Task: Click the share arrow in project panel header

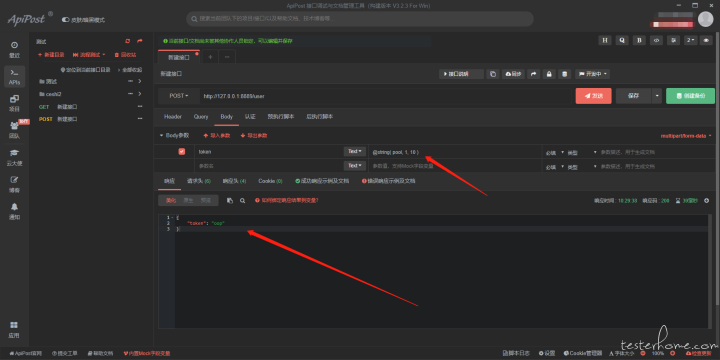Action: (x=139, y=41)
